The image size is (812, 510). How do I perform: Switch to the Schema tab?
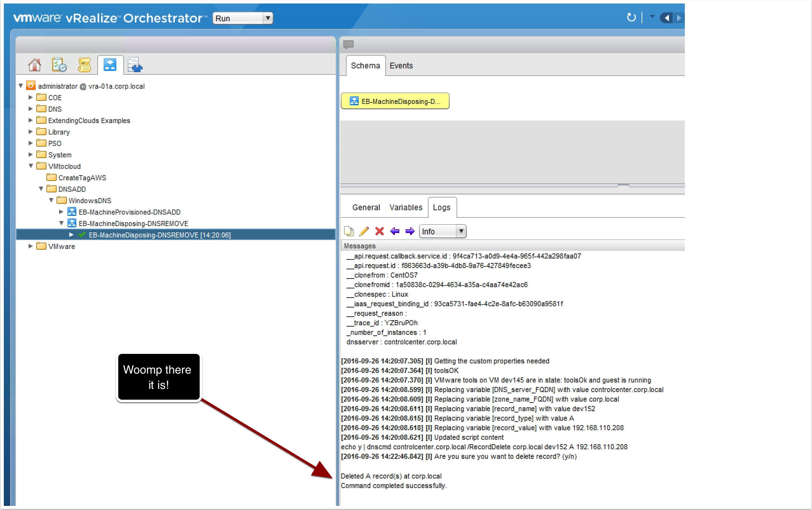click(366, 65)
